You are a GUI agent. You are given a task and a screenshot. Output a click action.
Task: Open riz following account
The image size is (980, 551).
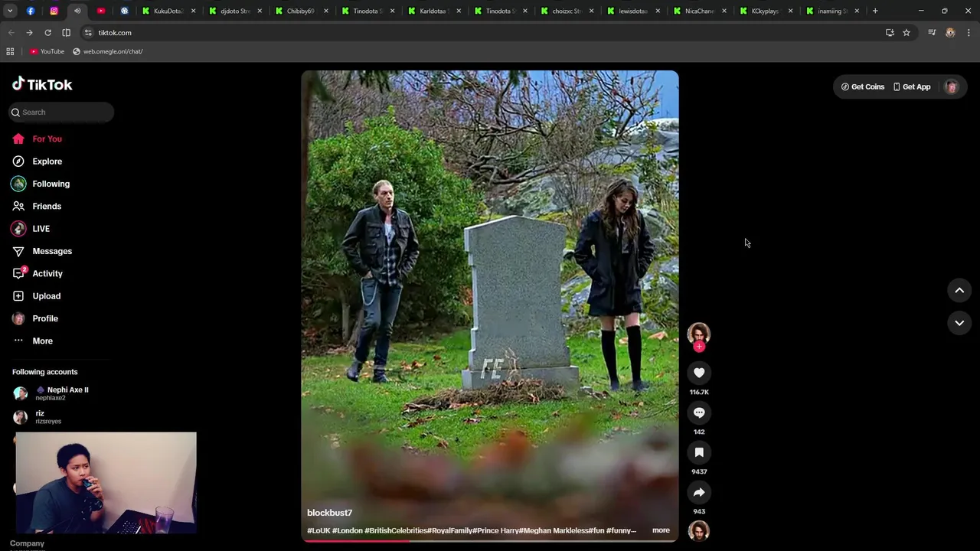[38, 417]
